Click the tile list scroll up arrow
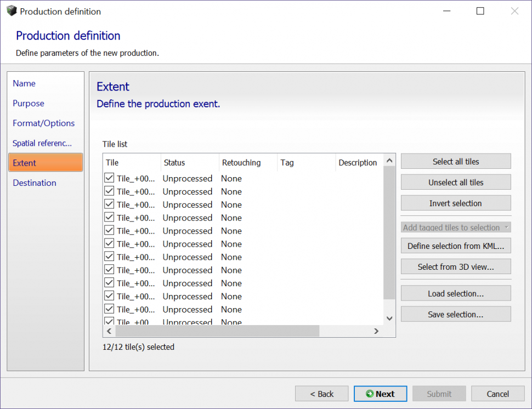Viewport: 532px width, 409px height. [x=389, y=161]
